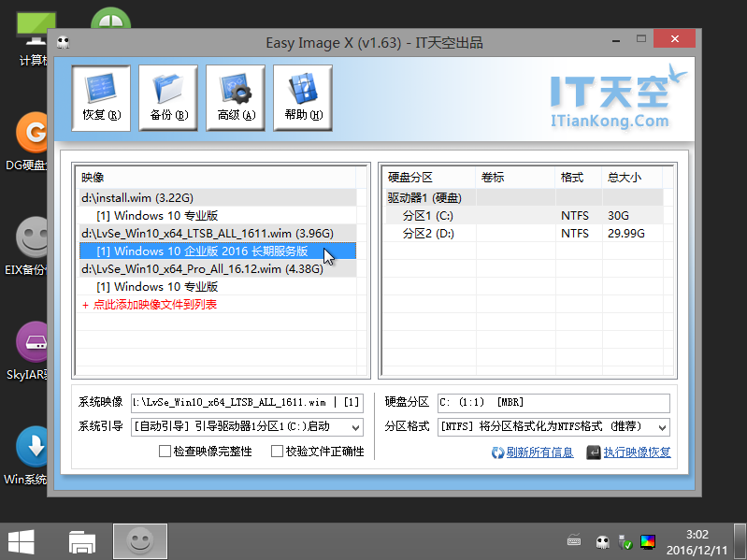Click 执行映像恢复 execute restore link
Screen dimensions: 747x560
(637, 452)
